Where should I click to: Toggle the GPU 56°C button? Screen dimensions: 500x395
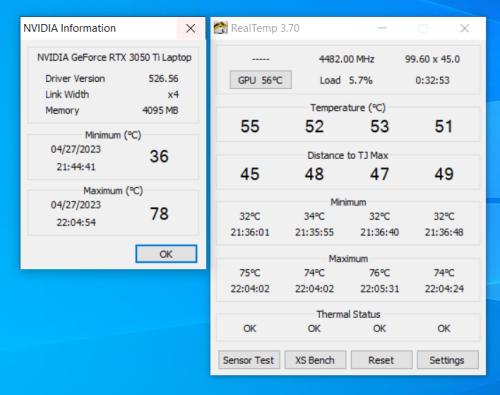pyautogui.click(x=261, y=80)
